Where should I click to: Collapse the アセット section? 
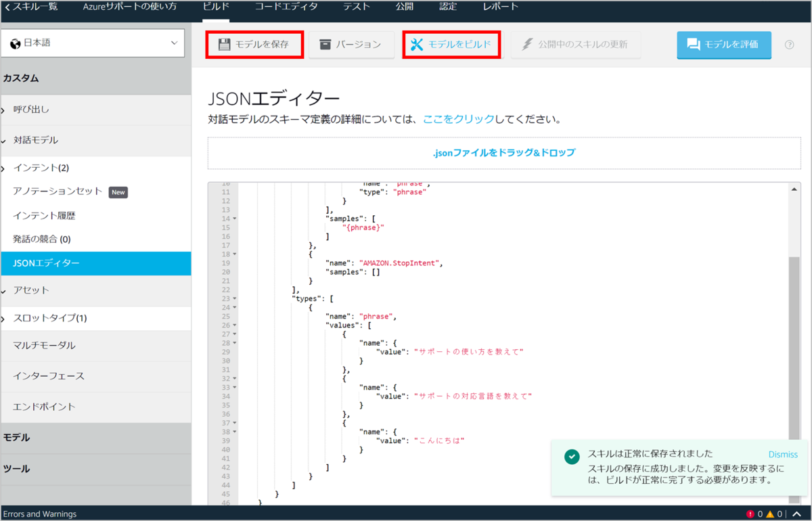tap(3, 291)
